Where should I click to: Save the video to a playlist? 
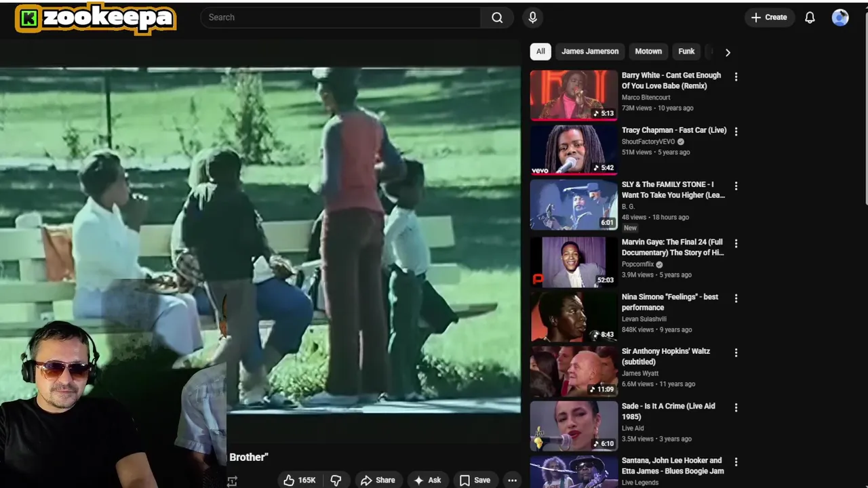tap(475, 480)
